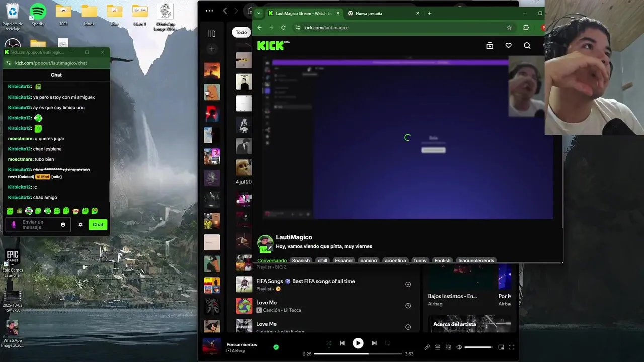Toggle Spotify repeat button

tap(387, 343)
